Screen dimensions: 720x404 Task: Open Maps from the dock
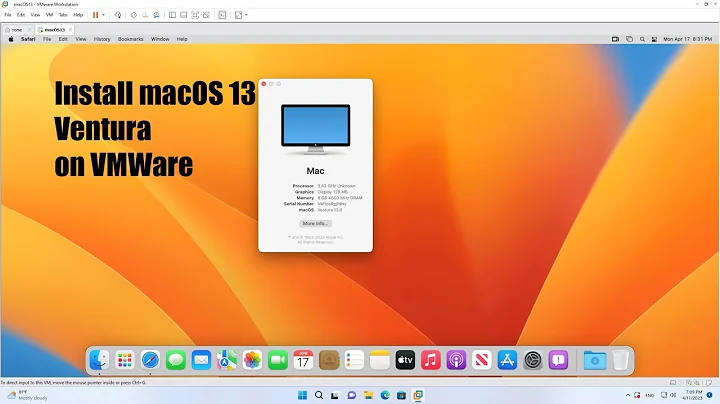[x=227, y=360]
